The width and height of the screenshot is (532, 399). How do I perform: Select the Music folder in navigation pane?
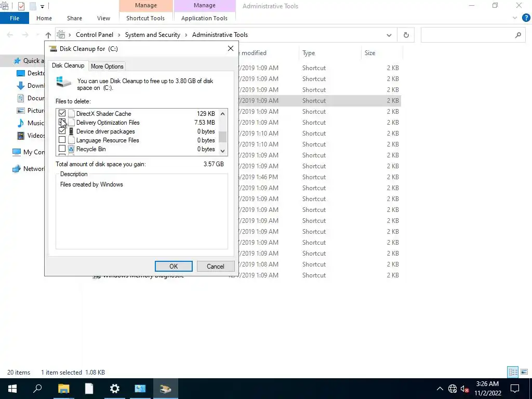pos(36,123)
